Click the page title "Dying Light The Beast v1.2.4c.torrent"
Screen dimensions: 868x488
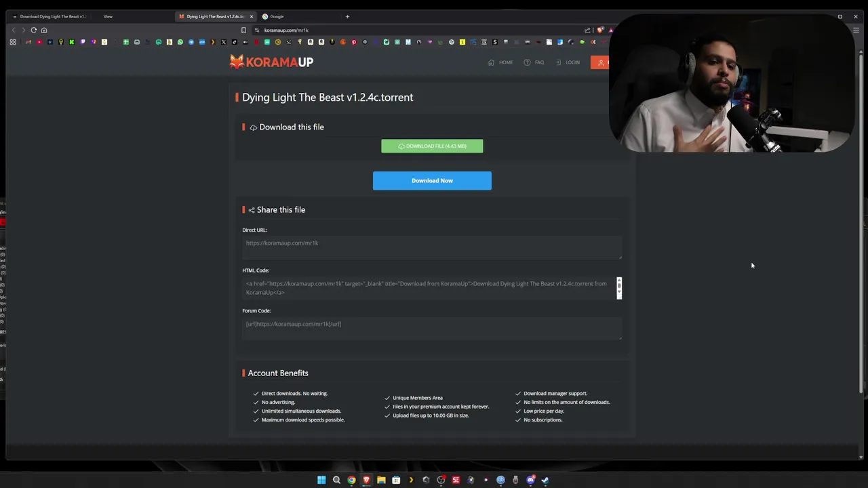pos(328,98)
